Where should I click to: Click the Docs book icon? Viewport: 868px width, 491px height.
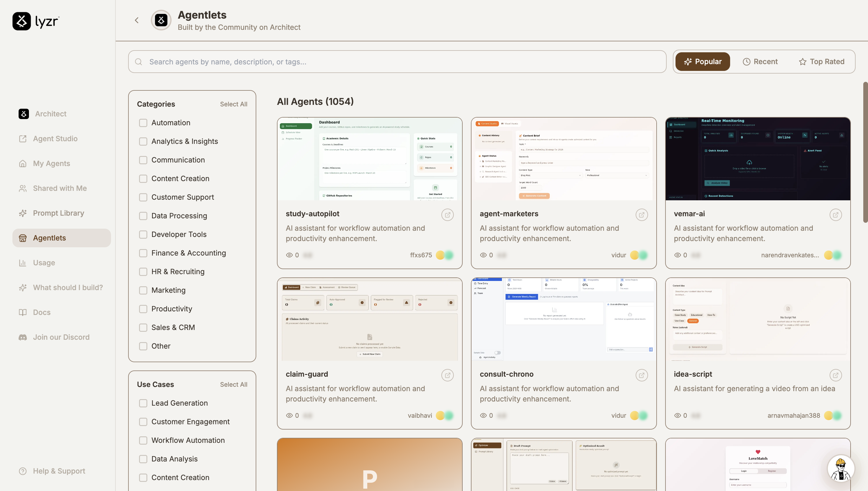[22, 312]
